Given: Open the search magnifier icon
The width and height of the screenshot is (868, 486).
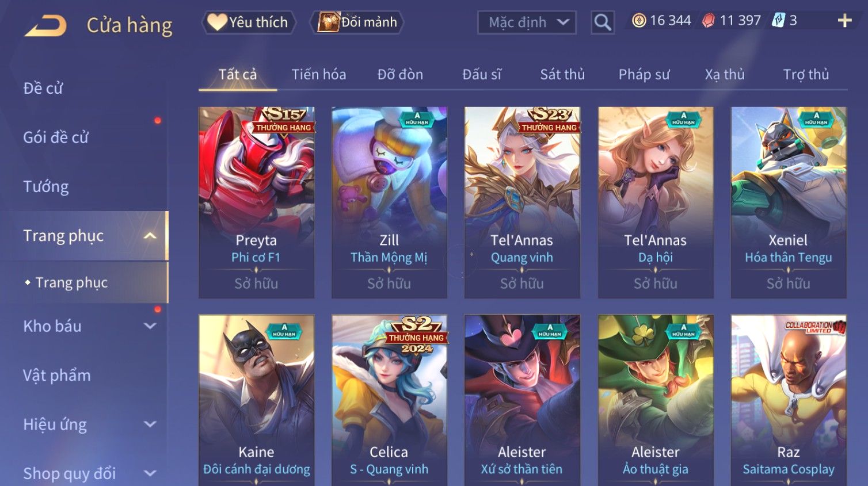Looking at the screenshot, I should tap(603, 22).
